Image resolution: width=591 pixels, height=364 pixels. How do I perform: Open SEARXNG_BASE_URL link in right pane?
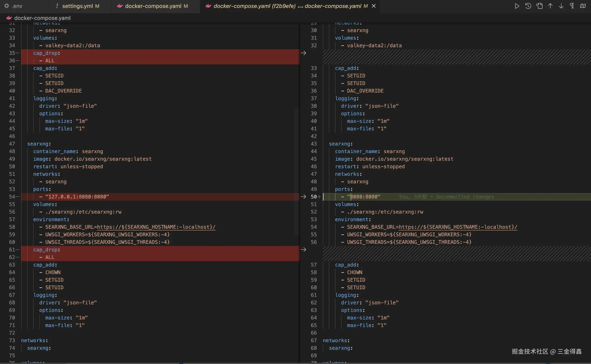458,227
